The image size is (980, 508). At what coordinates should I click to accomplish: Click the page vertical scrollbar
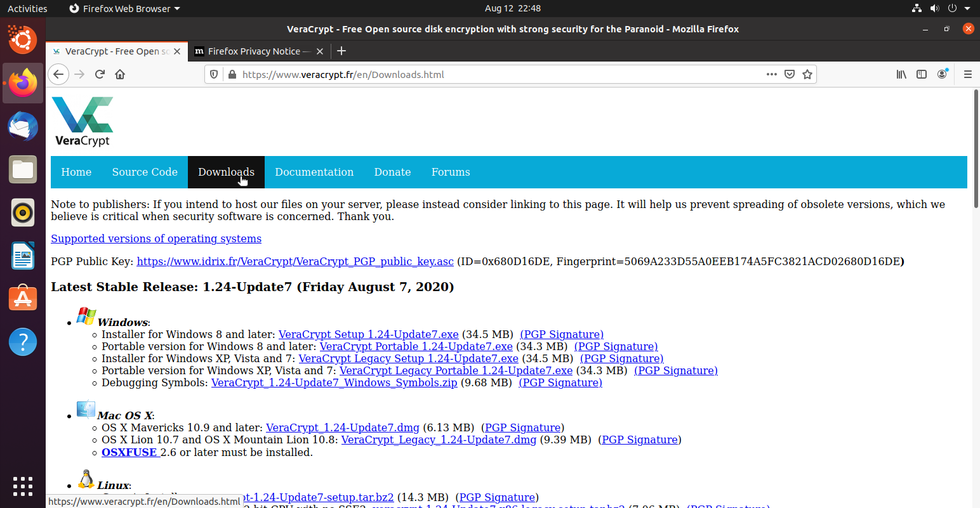coord(976,150)
